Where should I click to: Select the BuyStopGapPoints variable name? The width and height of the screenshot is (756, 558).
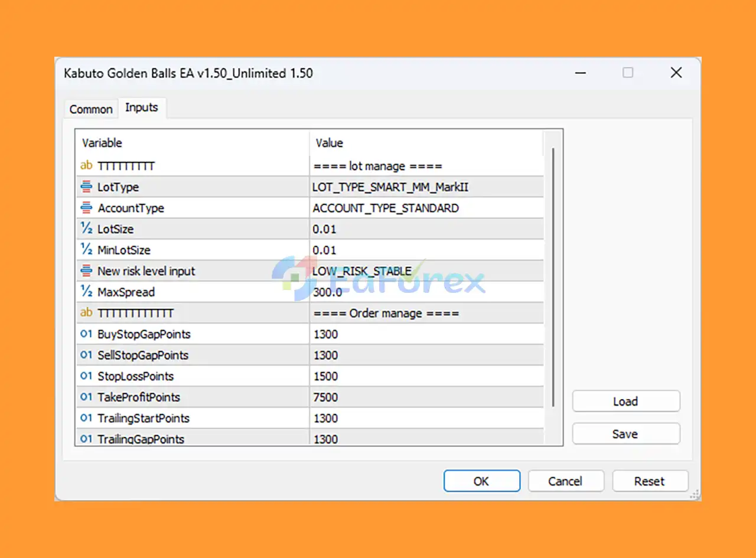pyautogui.click(x=144, y=334)
